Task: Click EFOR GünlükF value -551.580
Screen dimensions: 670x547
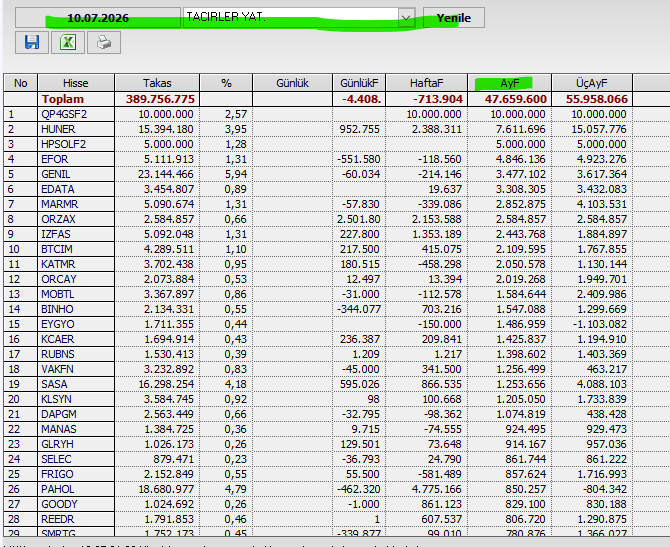Action: click(x=358, y=159)
